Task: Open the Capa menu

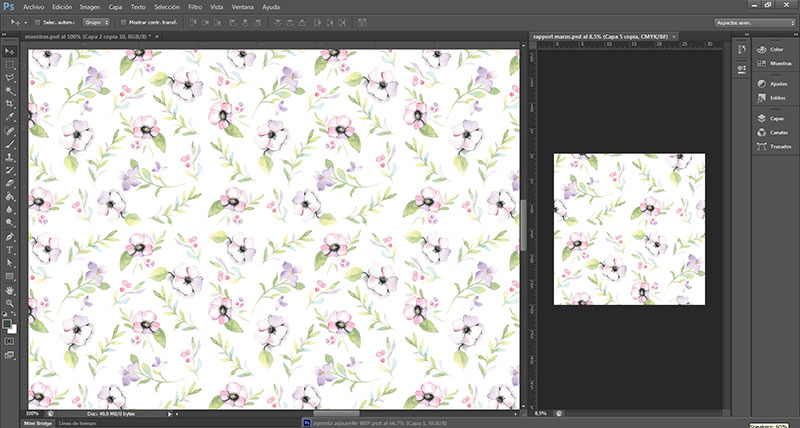Action: pos(115,7)
